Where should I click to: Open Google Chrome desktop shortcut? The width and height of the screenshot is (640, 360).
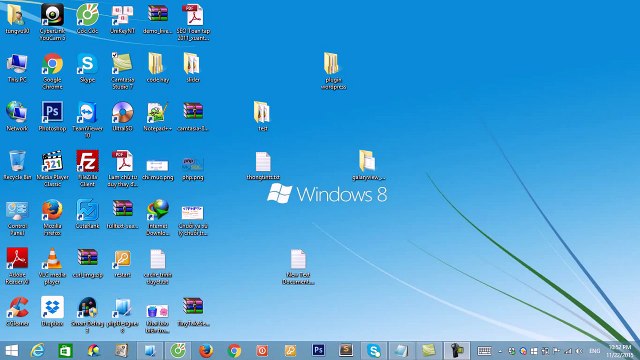pyautogui.click(x=52, y=71)
